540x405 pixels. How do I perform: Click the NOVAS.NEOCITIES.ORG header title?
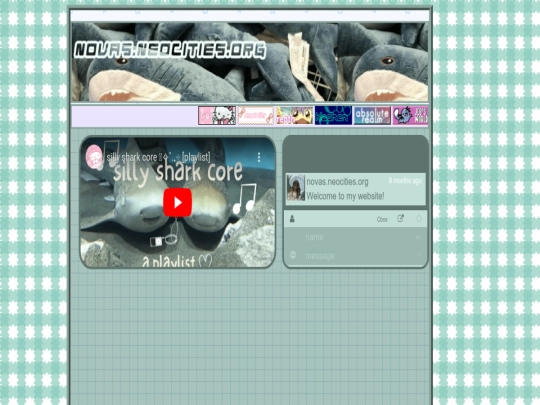(170, 50)
